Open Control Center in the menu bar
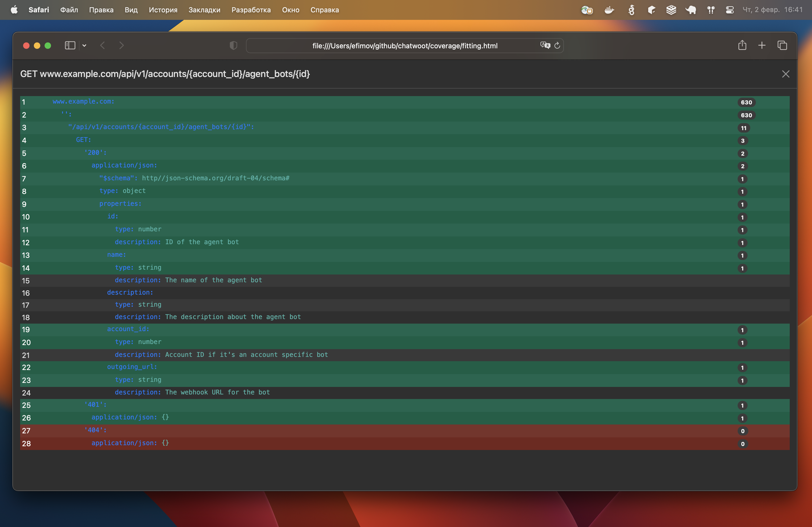Screen dimensions: 812x527 click(730, 10)
